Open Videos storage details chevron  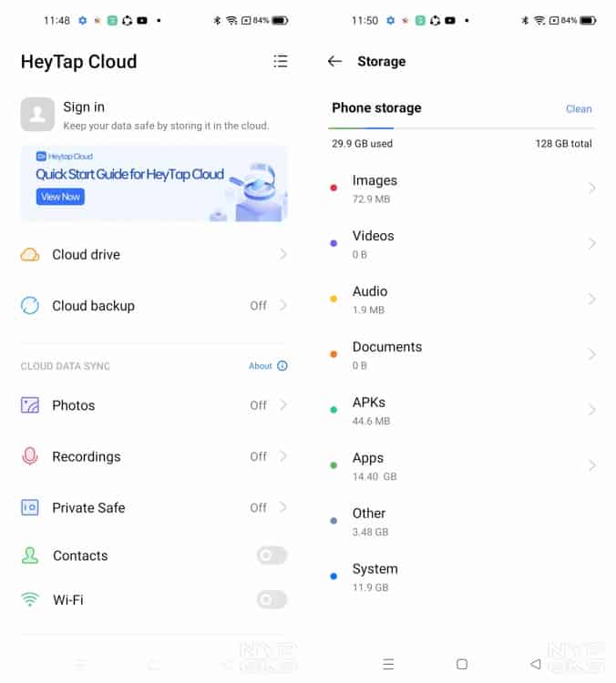pyautogui.click(x=591, y=243)
